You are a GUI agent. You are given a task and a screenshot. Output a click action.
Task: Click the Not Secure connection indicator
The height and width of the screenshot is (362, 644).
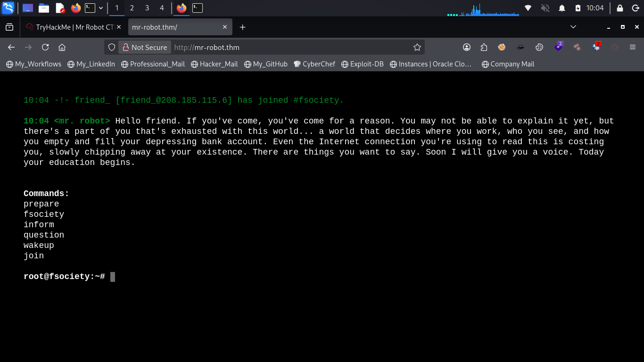tap(144, 47)
